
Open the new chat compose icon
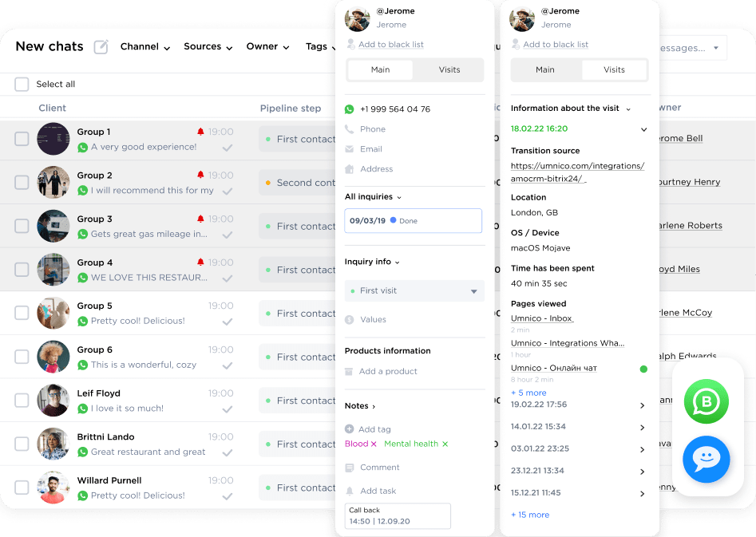coord(101,47)
